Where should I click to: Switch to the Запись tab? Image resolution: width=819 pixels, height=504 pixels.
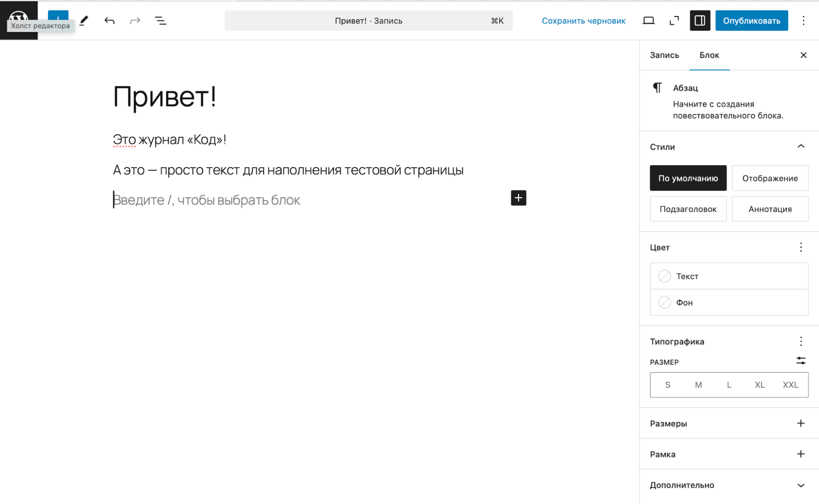pyautogui.click(x=664, y=55)
